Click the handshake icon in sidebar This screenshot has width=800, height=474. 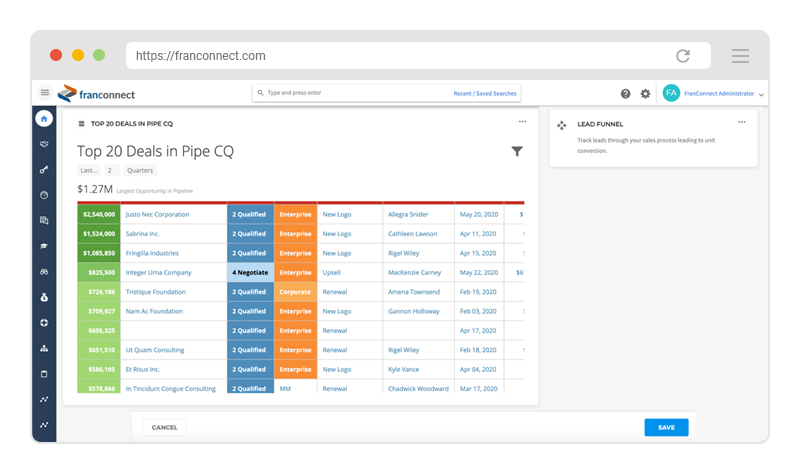44,144
